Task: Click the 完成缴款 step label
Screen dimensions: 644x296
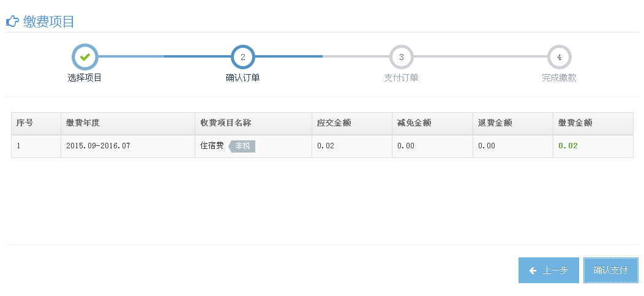Action: (x=560, y=78)
